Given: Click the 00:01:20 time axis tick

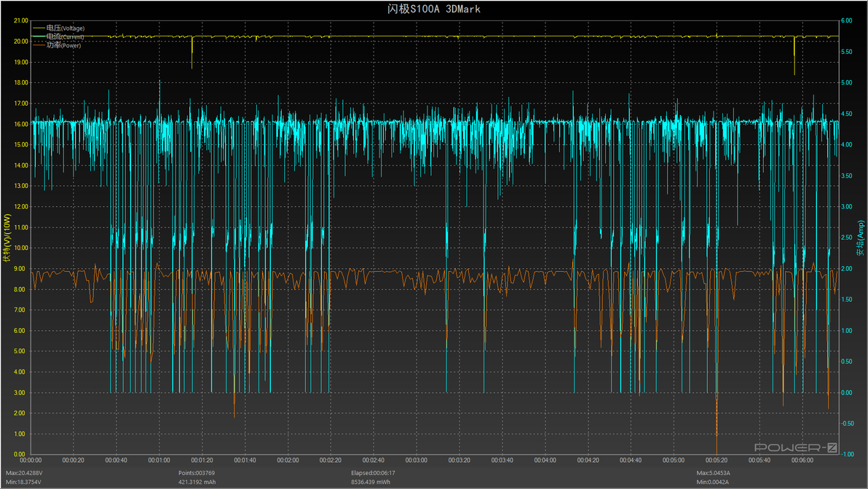Looking at the screenshot, I should tap(202, 460).
